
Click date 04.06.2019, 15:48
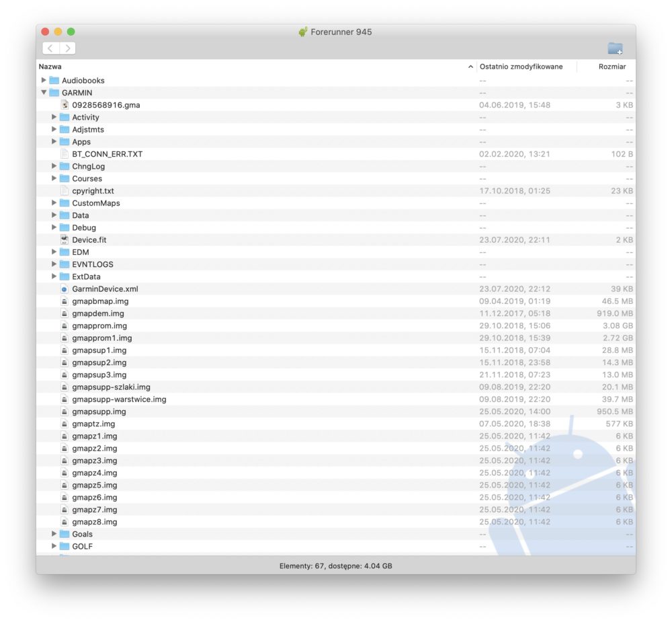click(515, 105)
